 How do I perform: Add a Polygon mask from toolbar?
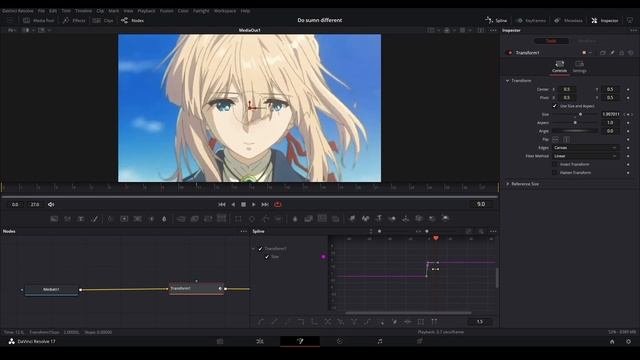(265, 219)
